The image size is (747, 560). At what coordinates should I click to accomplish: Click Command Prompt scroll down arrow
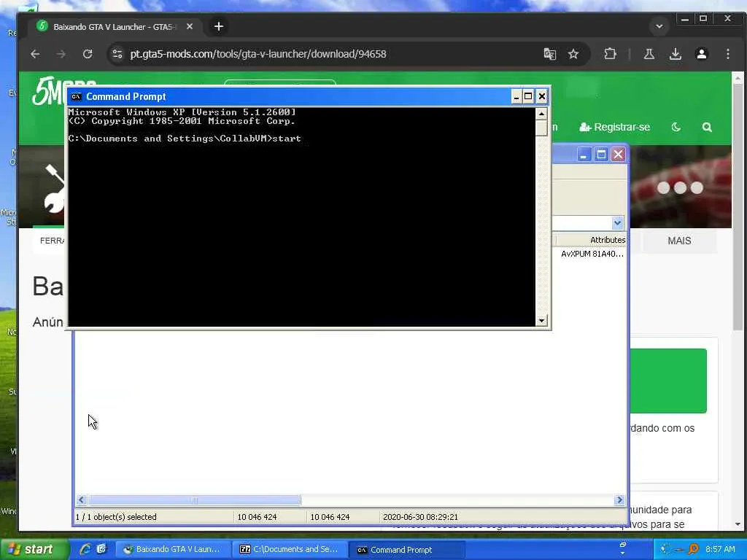point(541,321)
